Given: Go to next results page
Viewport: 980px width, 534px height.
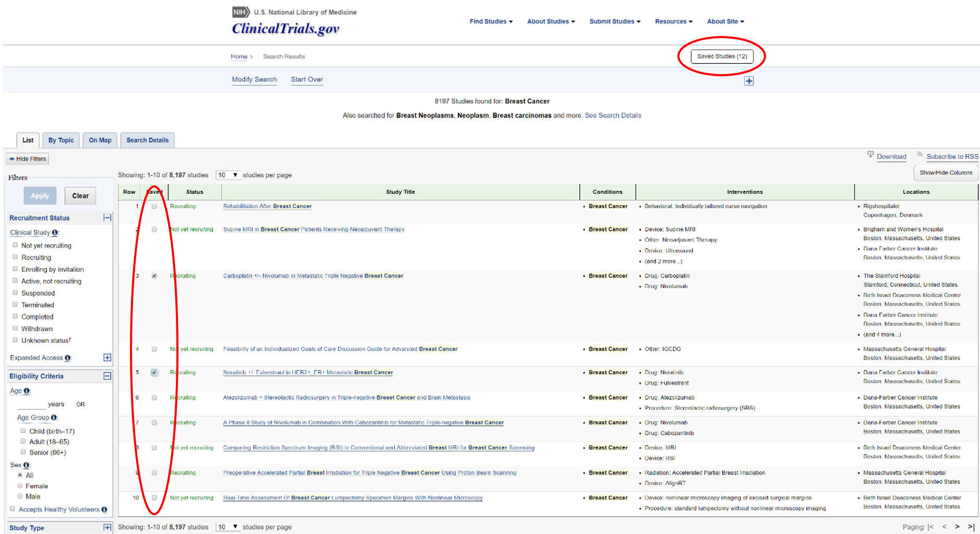Looking at the screenshot, I should [x=957, y=527].
